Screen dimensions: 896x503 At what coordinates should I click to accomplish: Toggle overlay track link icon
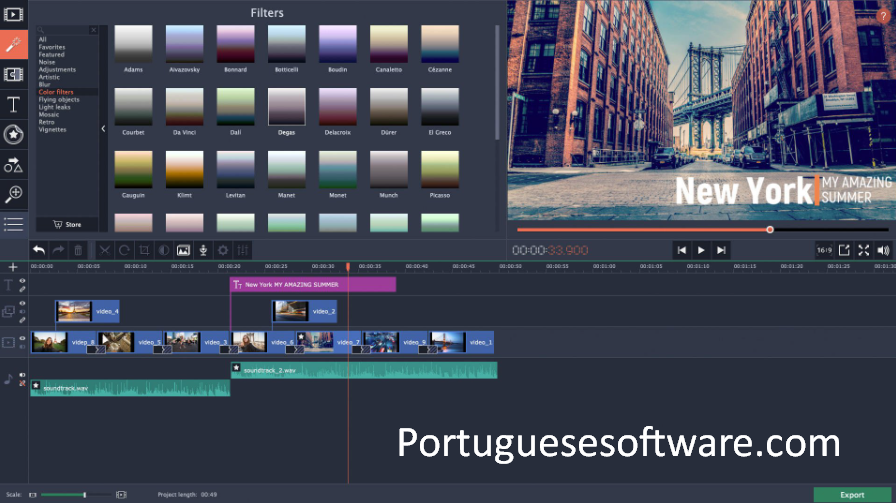click(x=22, y=320)
